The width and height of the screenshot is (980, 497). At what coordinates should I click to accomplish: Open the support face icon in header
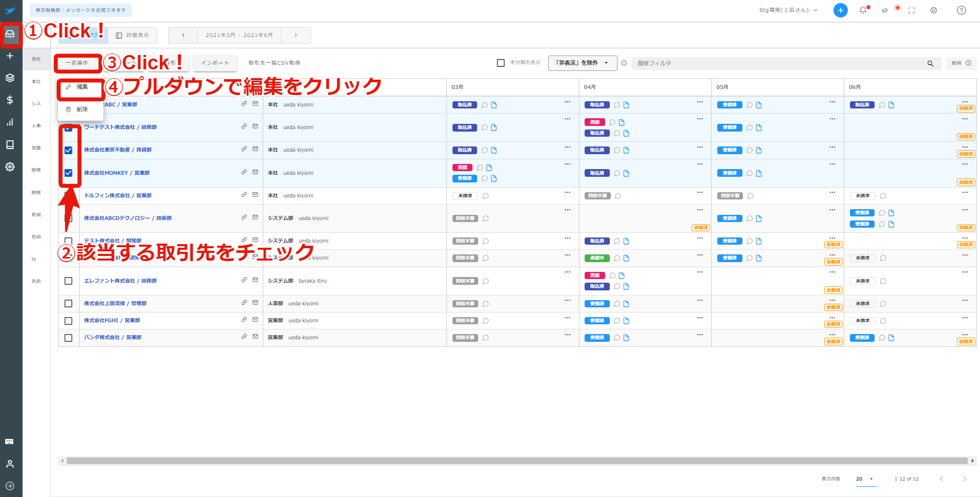[934, 10]
